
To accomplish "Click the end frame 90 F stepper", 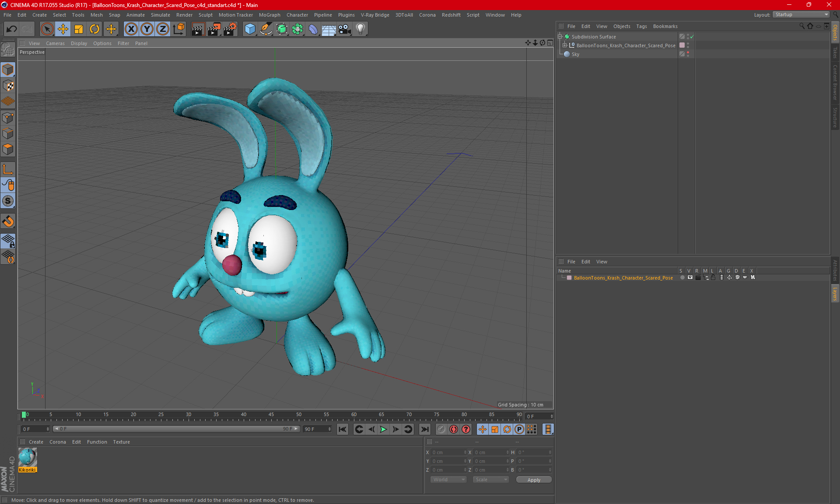I will (x=330, y=429).
